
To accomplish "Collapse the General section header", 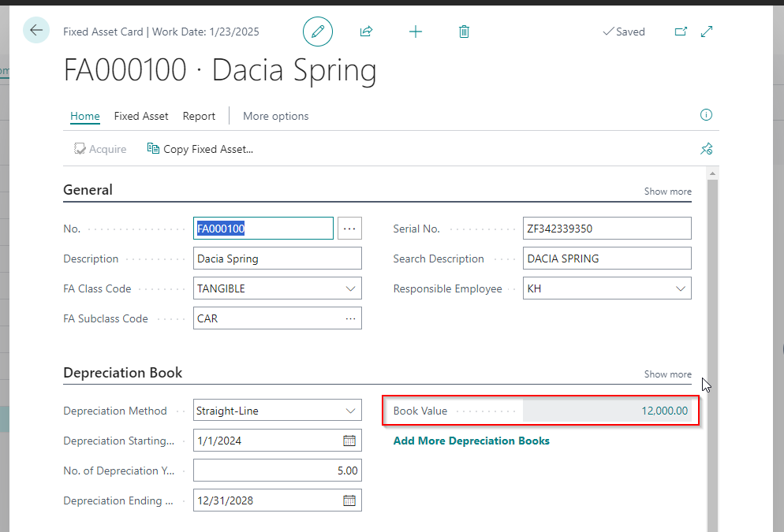I will (88, 190).
